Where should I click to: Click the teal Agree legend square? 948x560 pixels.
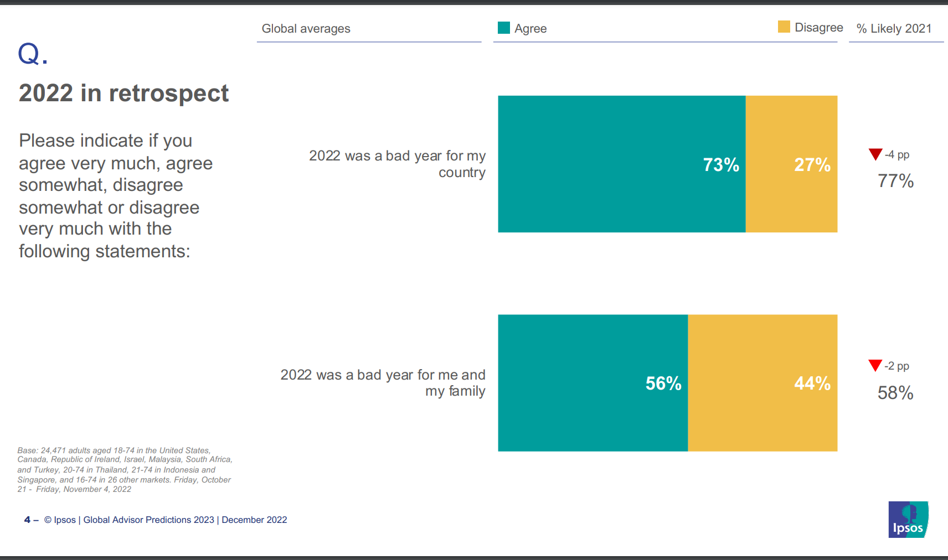coord(503,28)
